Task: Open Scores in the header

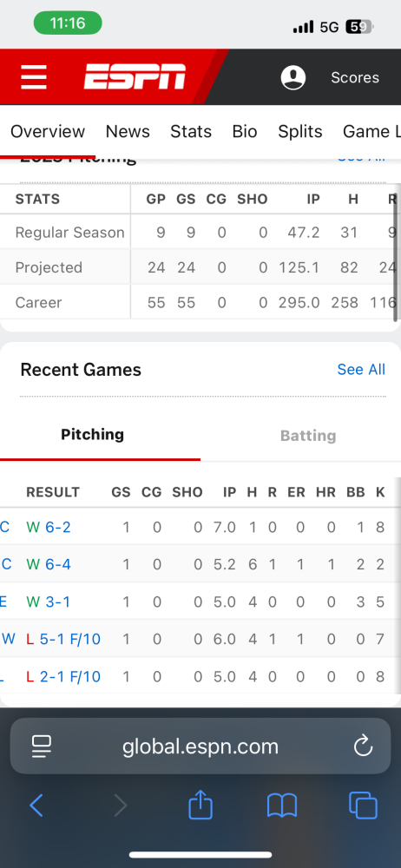Action: click(x=355, y=77)
